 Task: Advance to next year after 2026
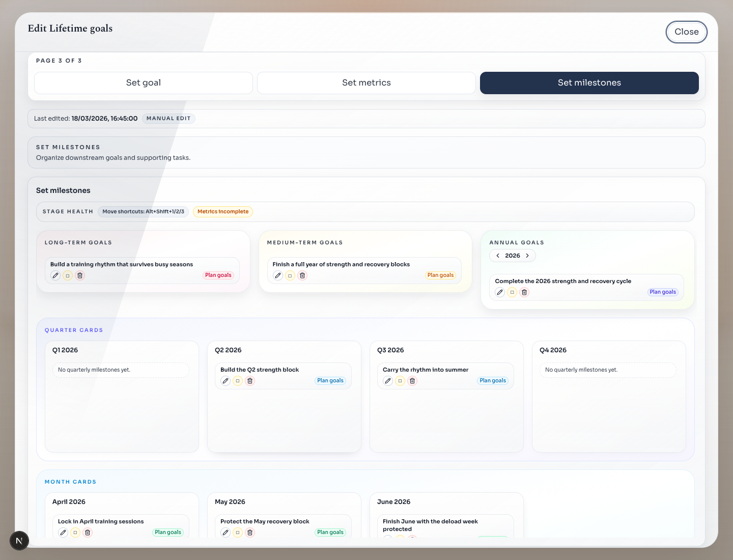[527, 256]
